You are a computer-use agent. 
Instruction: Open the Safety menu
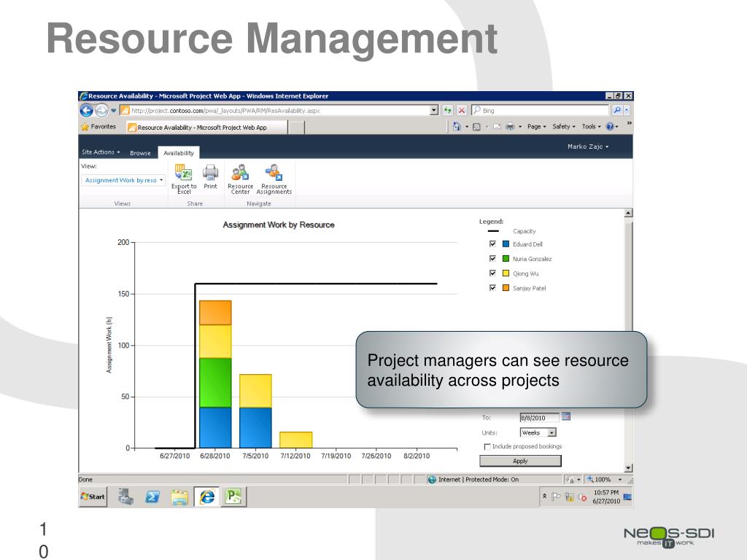(564, 127)
